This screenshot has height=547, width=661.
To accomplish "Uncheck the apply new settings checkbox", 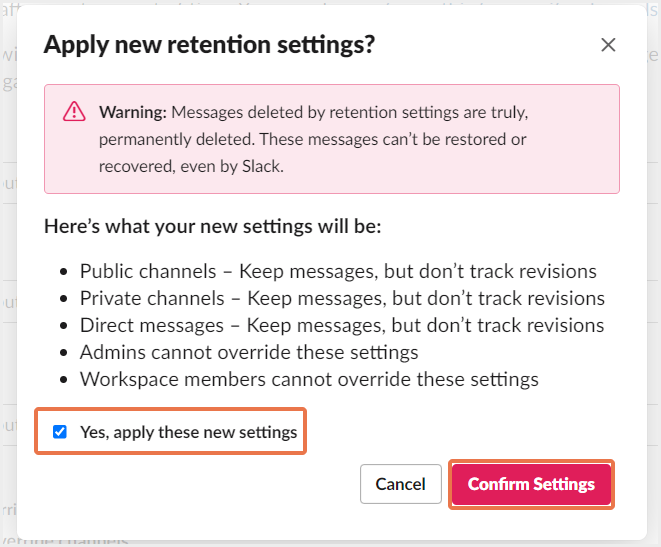I will coord(60,432).
